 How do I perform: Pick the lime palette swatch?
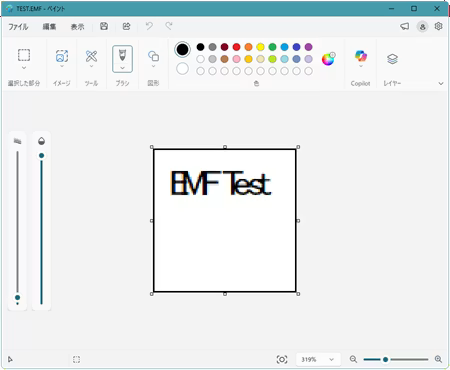tap(272, 59)
